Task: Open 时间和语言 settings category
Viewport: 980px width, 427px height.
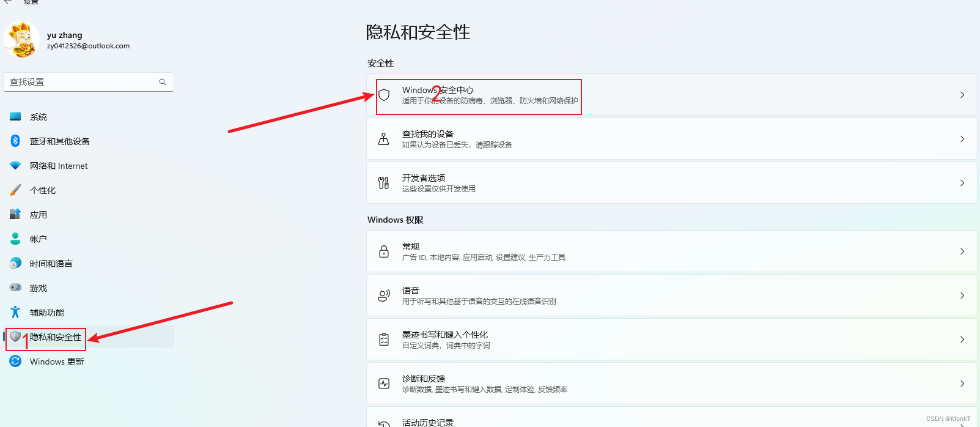Action: (x=89, y=263)
